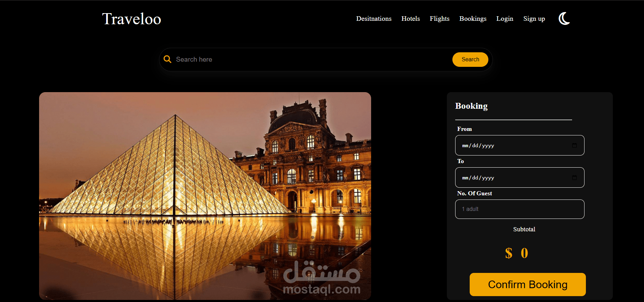
Task: Select the From date field
Action: [520, 145]
